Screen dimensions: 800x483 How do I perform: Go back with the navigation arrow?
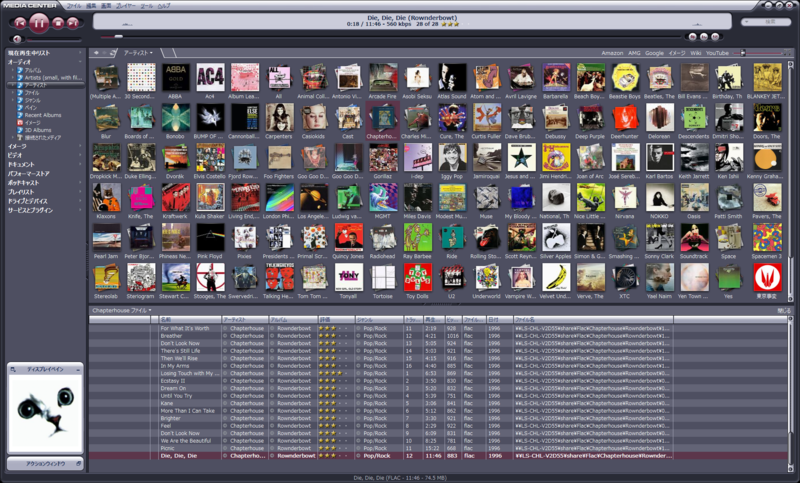point(96,53)
